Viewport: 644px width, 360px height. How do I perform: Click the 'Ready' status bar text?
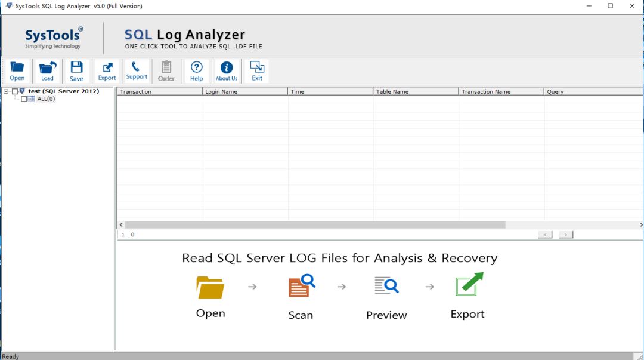[10, 356]
